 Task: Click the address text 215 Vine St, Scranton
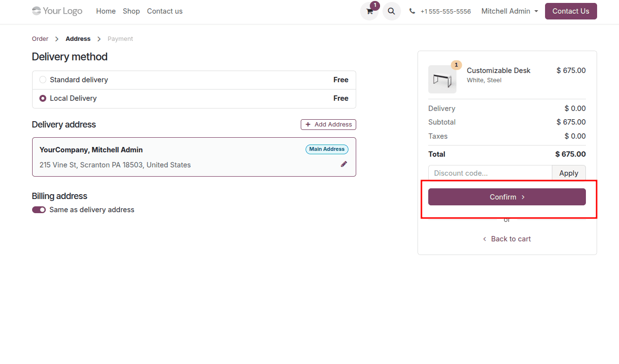pyautogui.click(x=115, y=165)
